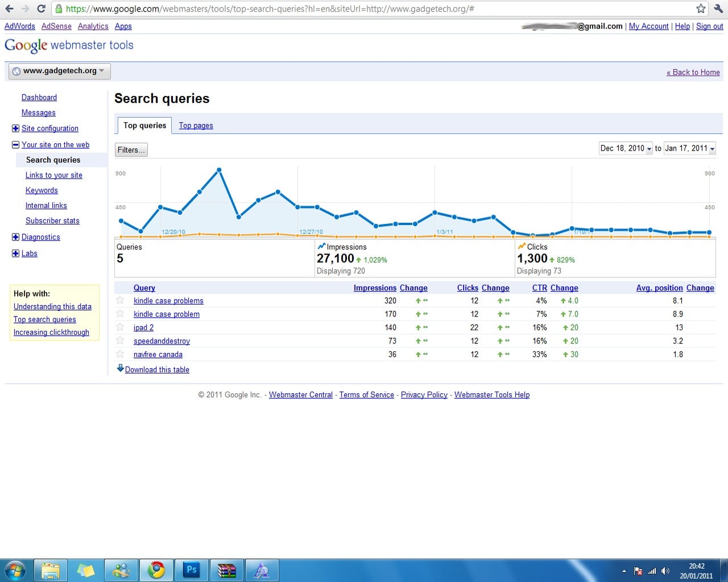728x582 pixels.
Task: Open Keywords in the sidebar
Action: point(42,190)
